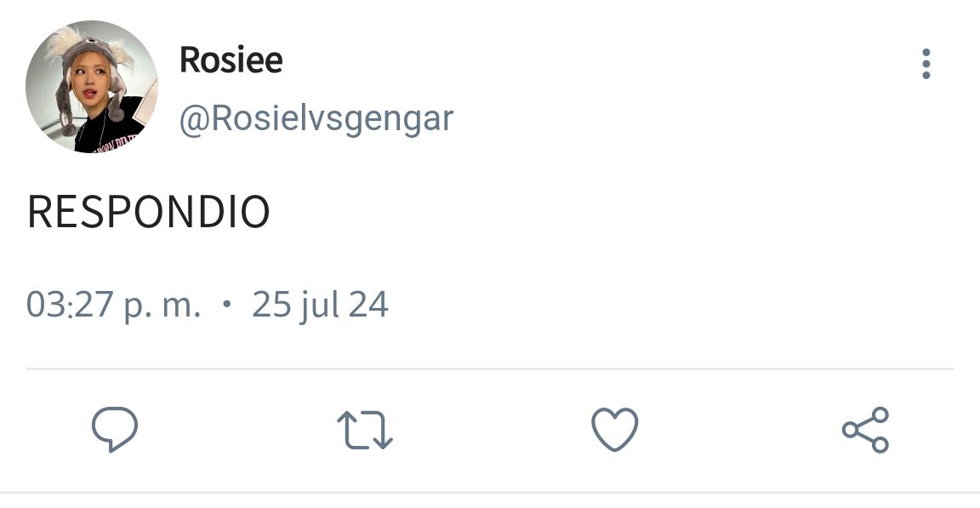Click the 03:27 p. m. timestamp
The height and width of the screenshot is (508, 980).
pos(114,305)
